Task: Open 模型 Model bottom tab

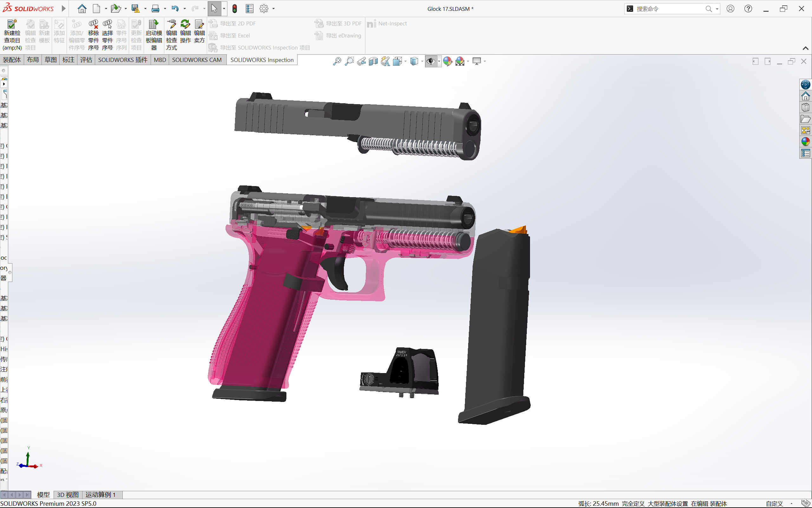Action: tap(43, 495)
